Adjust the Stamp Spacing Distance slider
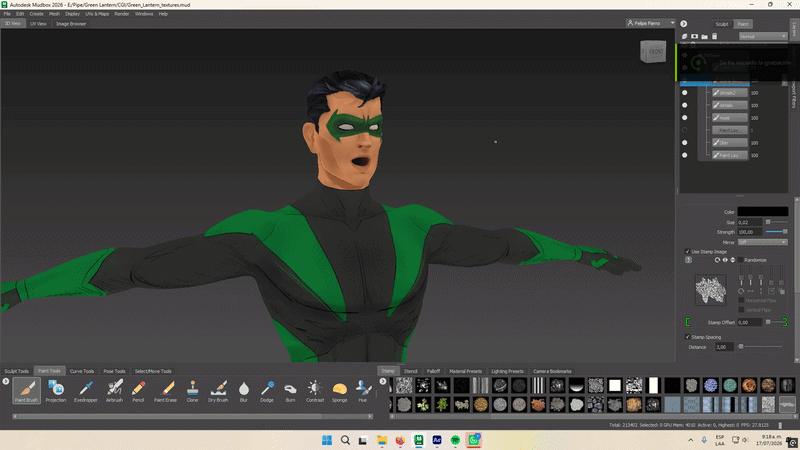Image resolution: width=800 pixels, height=450 pixels. (x=760, y=346)
